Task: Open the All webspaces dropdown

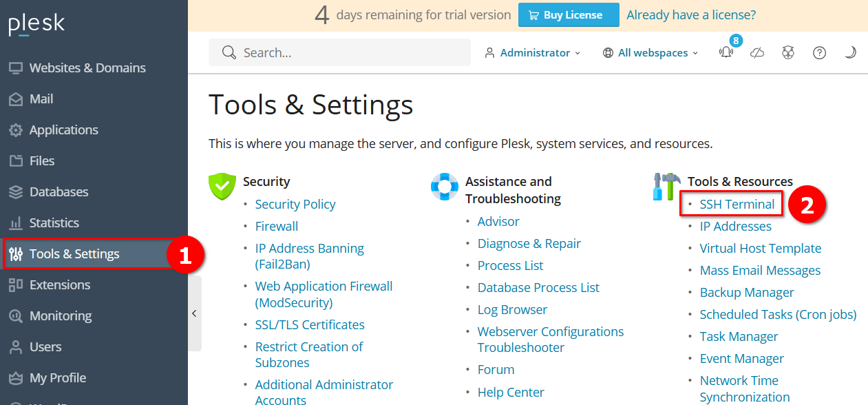Action: [650, 52]
